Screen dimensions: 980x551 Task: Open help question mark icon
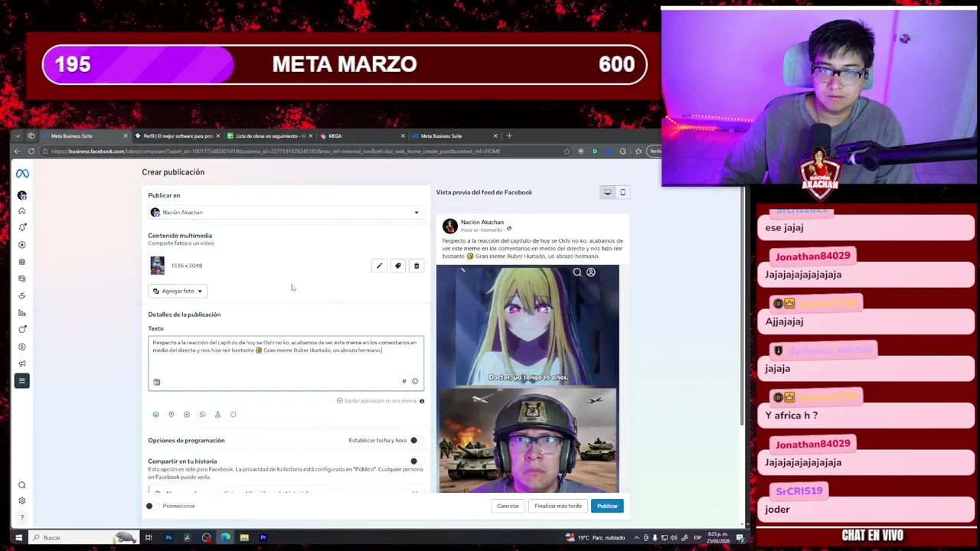point(22,517)
